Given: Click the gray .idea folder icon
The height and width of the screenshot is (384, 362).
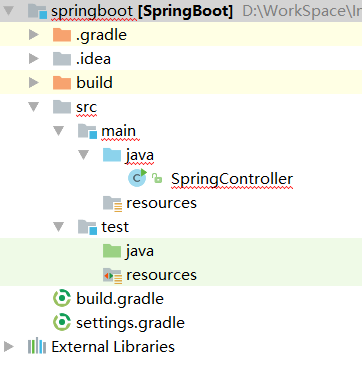Looking at the screenshot, I should tap(62, 59).
